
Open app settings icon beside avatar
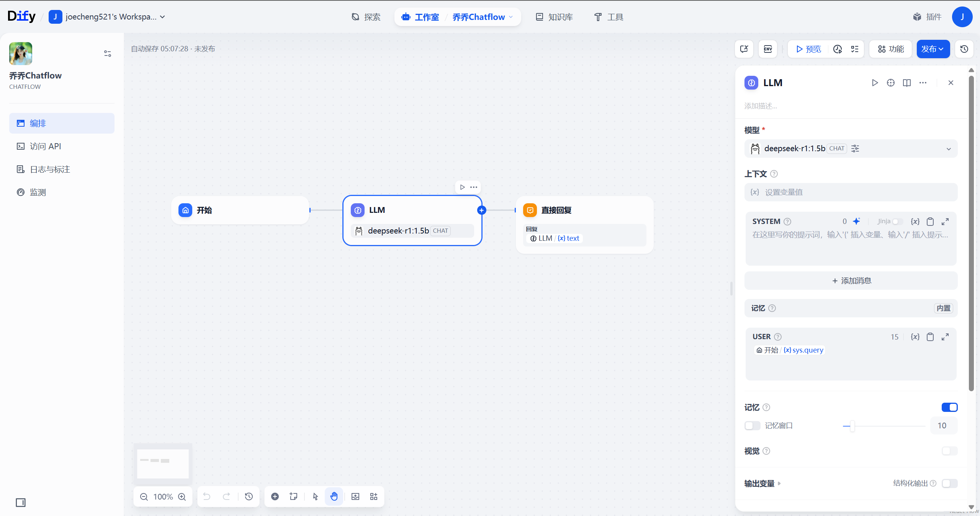[x=108, y=54]
